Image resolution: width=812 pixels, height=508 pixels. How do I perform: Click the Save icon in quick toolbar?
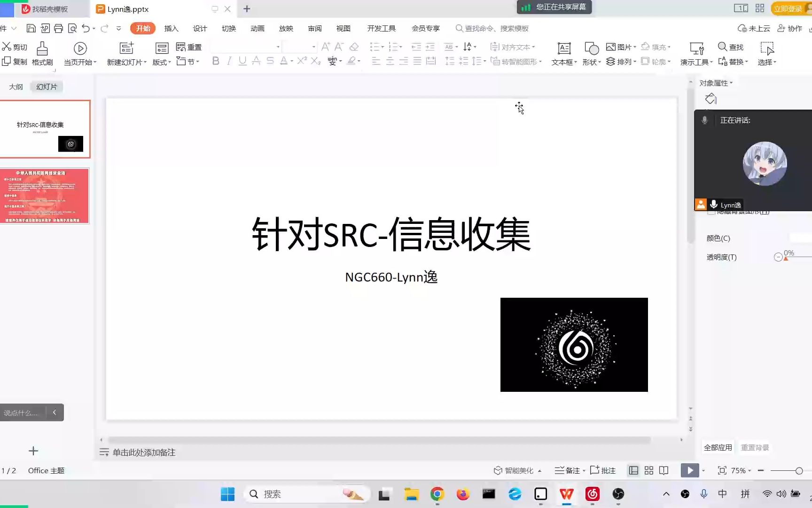tap(31, 28)
